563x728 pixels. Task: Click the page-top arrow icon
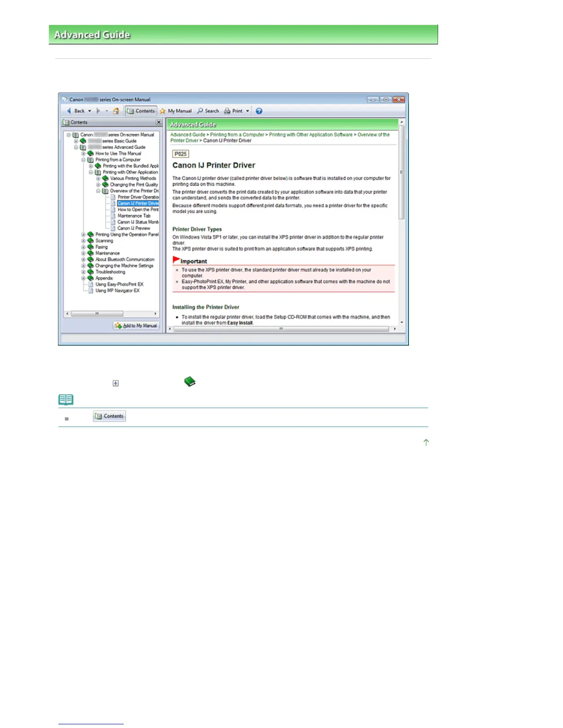coord(426,442)
